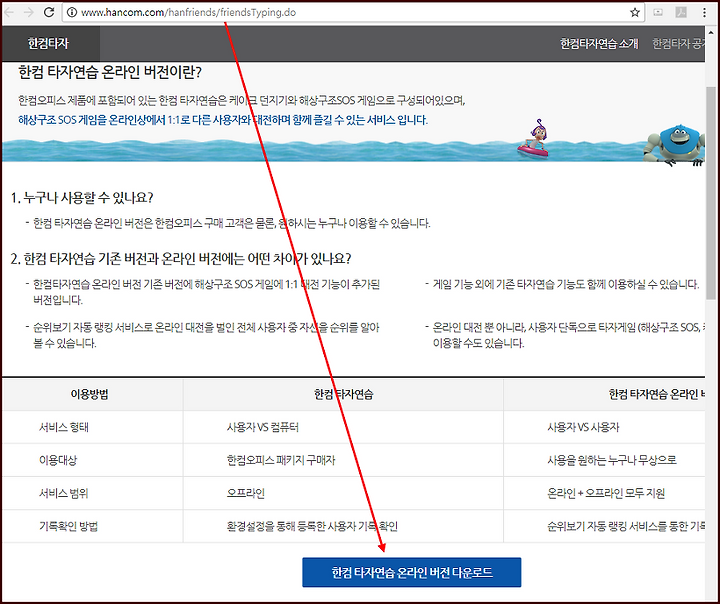720x604 pixels.
Task: Download via 한컴 타자연습 온라인 버전 다운로드 button
Action: pos(411,572)
